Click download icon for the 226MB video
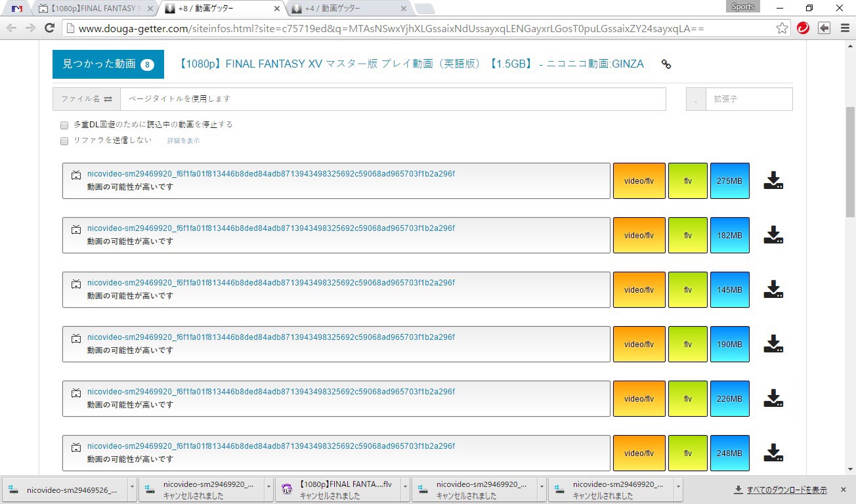This screenshot has width=856, height=504. coord(774,398)
